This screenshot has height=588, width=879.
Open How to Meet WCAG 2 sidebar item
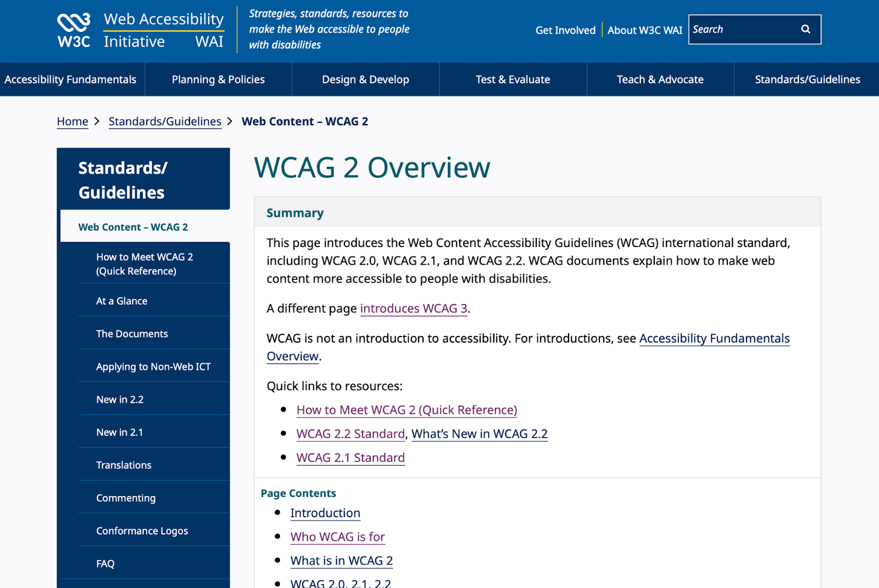pyautogui.click(x=154, y=264)
